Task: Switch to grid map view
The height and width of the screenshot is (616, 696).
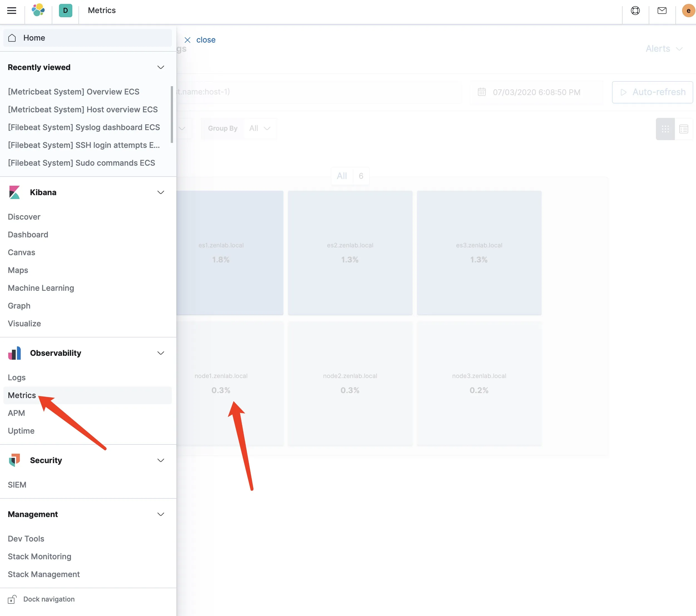Action: pos(665,129)
